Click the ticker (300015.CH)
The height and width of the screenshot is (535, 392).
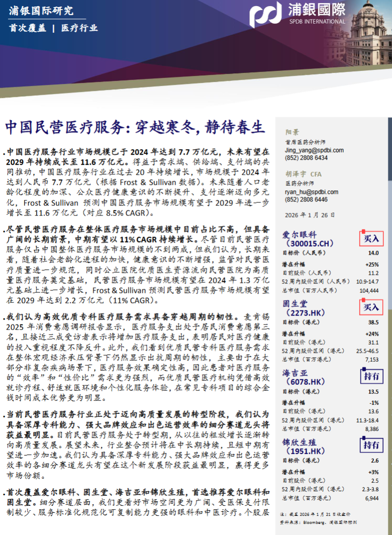point(310,244)
